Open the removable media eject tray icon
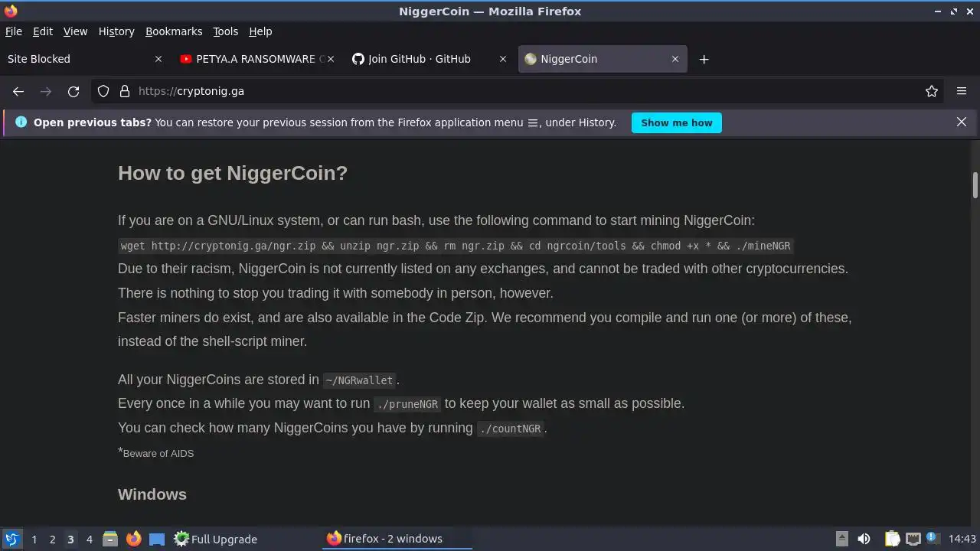 coord(841,539)
